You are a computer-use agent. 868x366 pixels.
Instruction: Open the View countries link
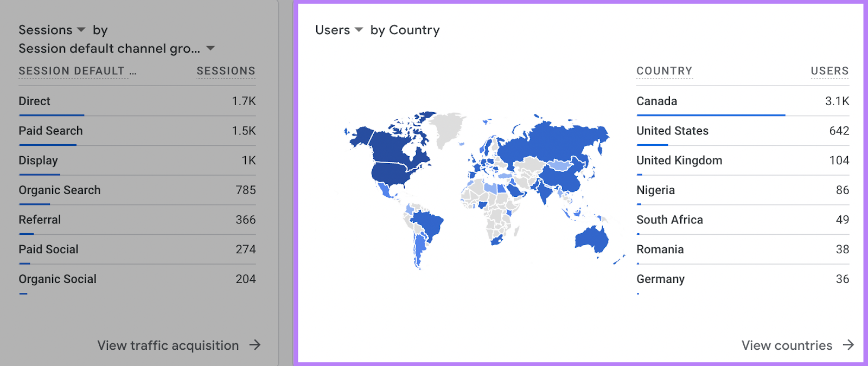pyautogui.click(x=787, y=345)
